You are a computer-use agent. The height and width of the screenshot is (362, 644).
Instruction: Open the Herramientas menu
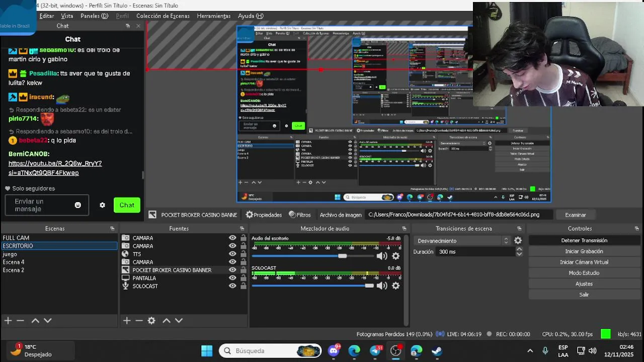(213, 16)
